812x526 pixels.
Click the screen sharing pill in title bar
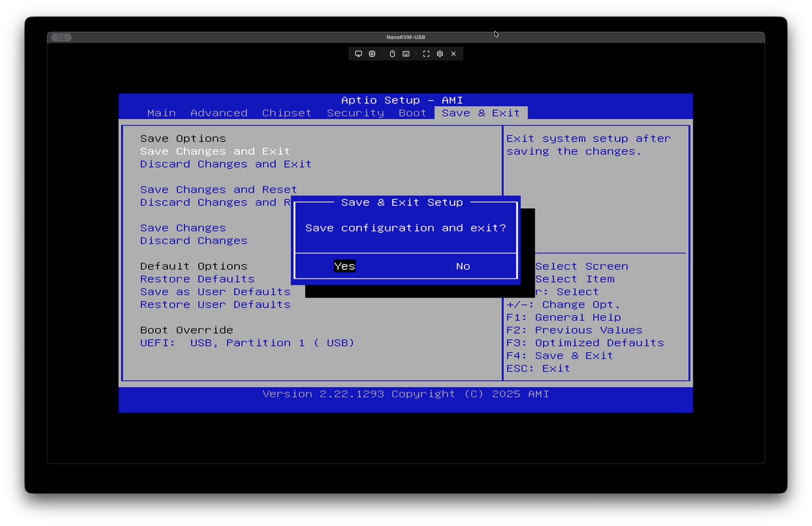pos(61,38)
